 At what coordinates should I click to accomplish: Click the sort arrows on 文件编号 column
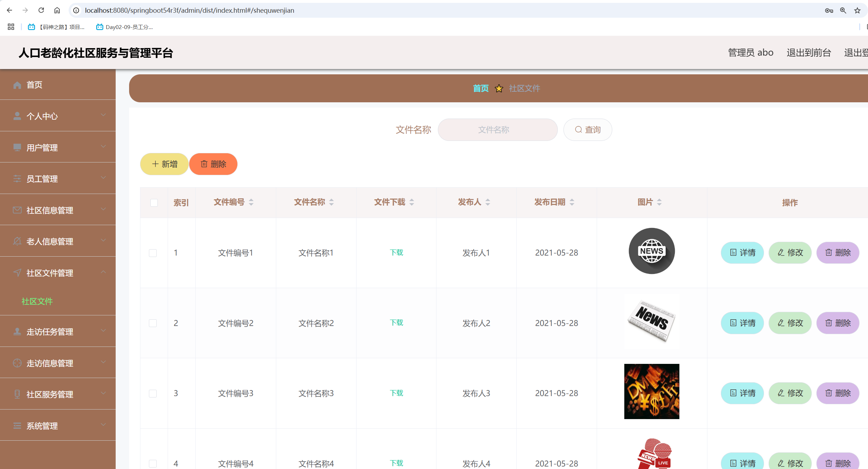click(251, 202)
